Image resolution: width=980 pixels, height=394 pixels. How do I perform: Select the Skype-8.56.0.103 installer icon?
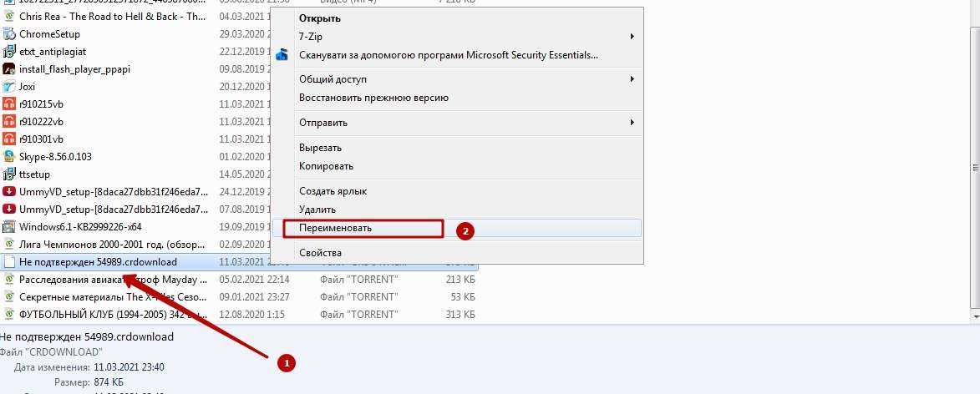(x=9, y=156)
